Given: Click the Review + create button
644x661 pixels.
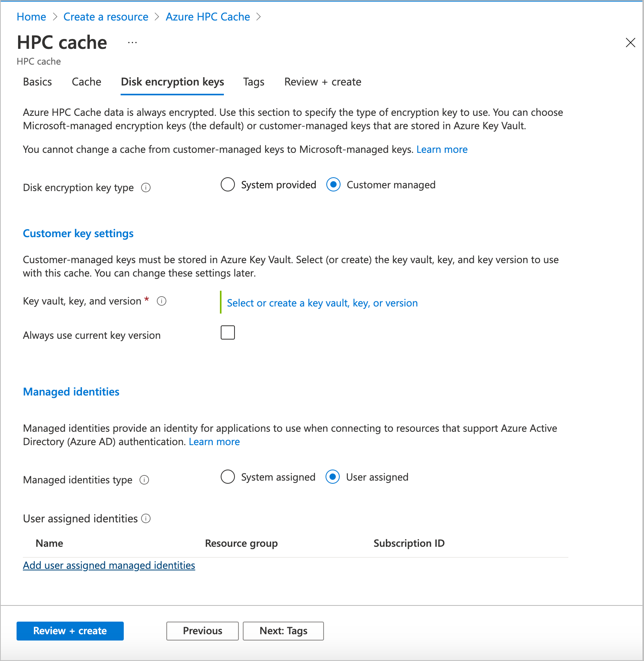Looking at the screenshot, I should click(x=70, y=631).
